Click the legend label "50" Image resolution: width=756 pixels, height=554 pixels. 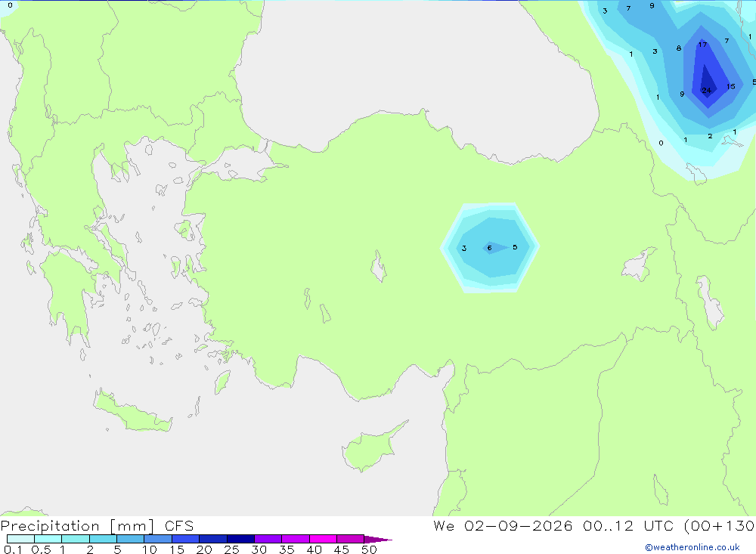pos(369,549)
